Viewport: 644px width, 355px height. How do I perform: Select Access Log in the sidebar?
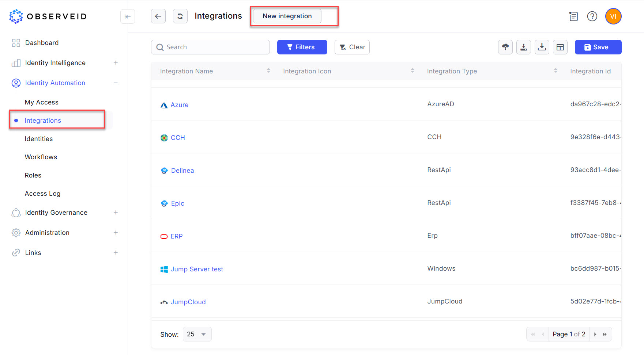[42, 193]
